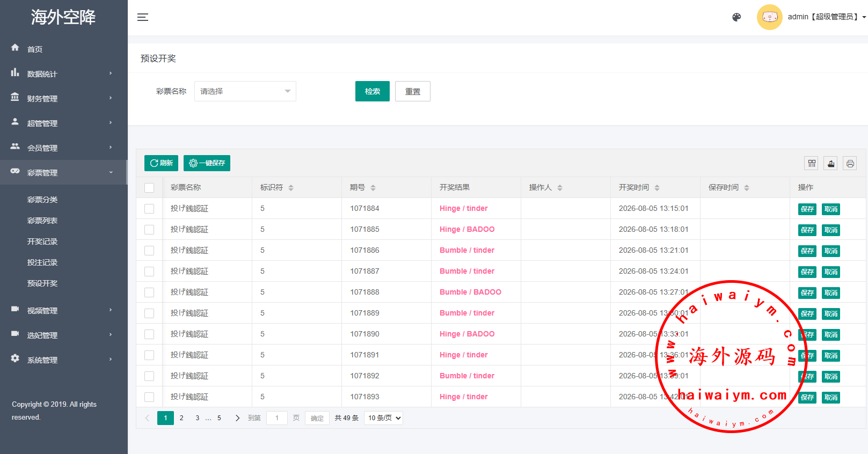The height and width of the screenshot is (454, 868).
Task: Go to previous page arrow
Action: pos(147,418)
